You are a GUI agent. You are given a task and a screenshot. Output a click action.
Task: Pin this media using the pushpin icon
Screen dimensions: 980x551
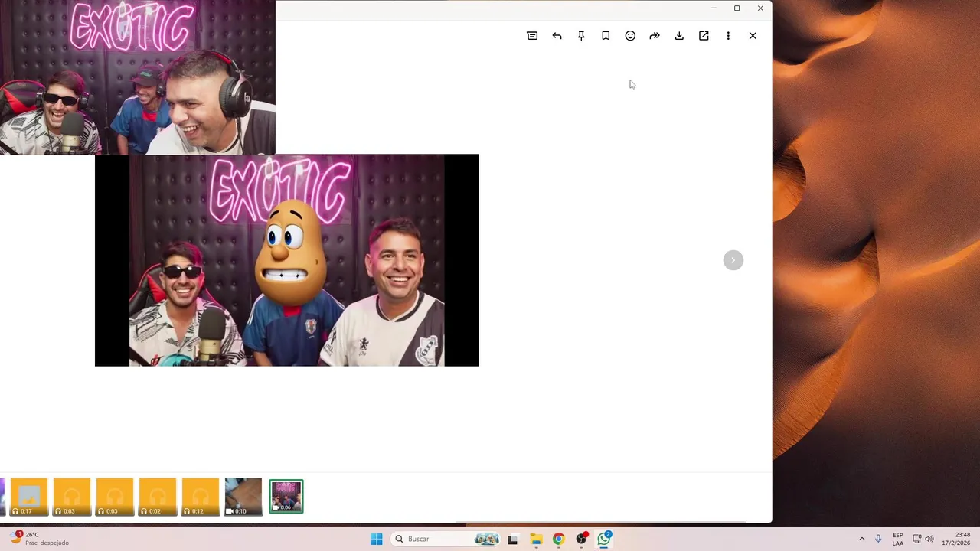coord(581,36)
